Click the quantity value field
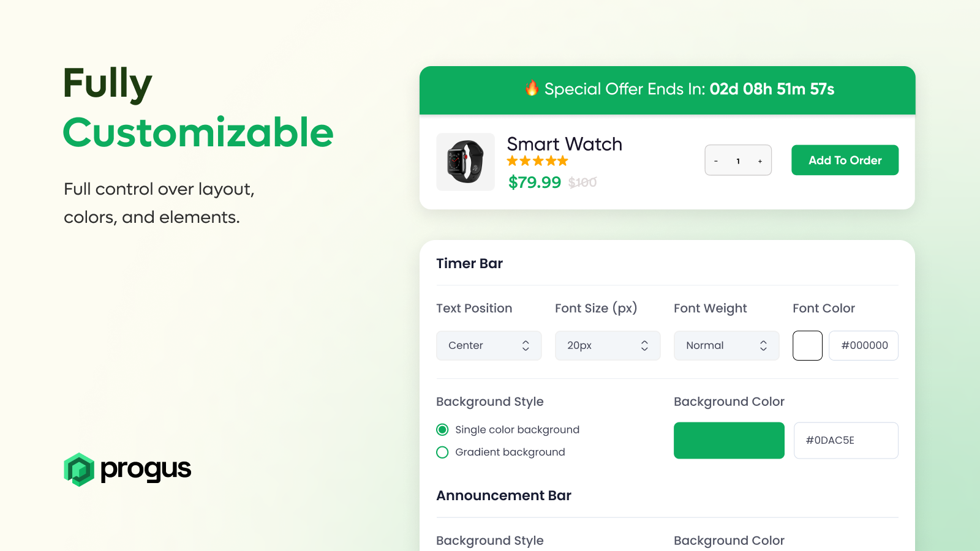The height and width of the screenshot is (551, 980). pos(738,161)
